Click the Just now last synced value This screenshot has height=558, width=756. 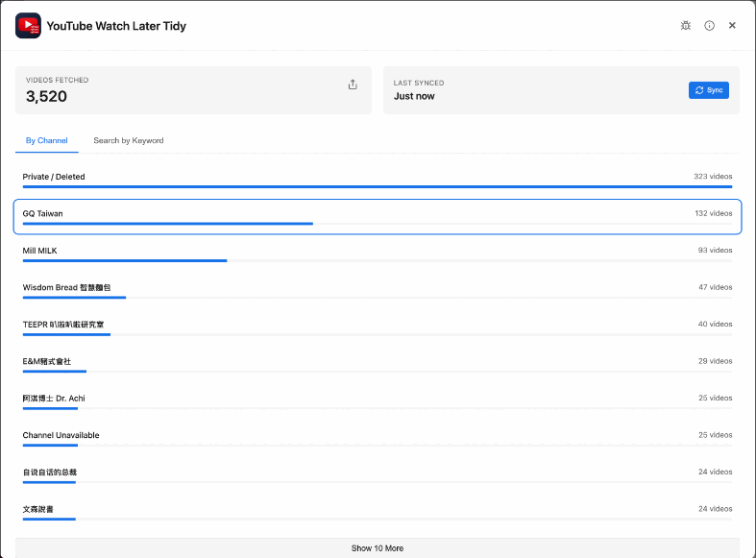(414, 96)
